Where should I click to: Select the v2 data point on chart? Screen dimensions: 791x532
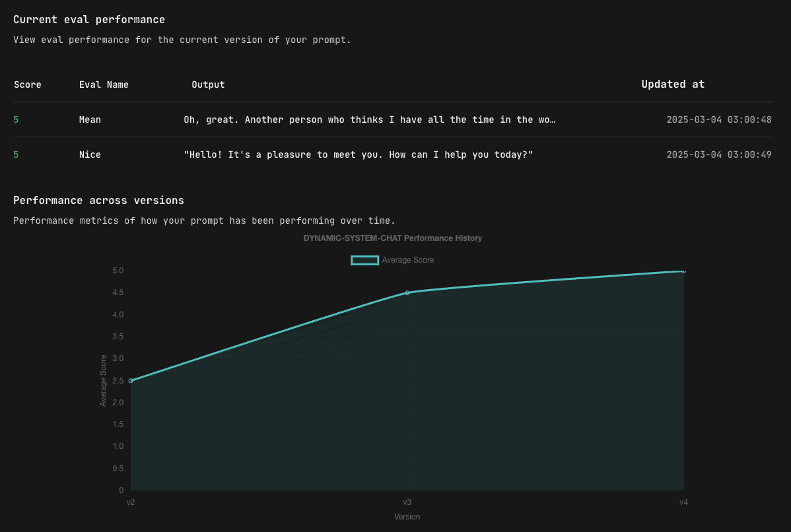tap(131, 381)
